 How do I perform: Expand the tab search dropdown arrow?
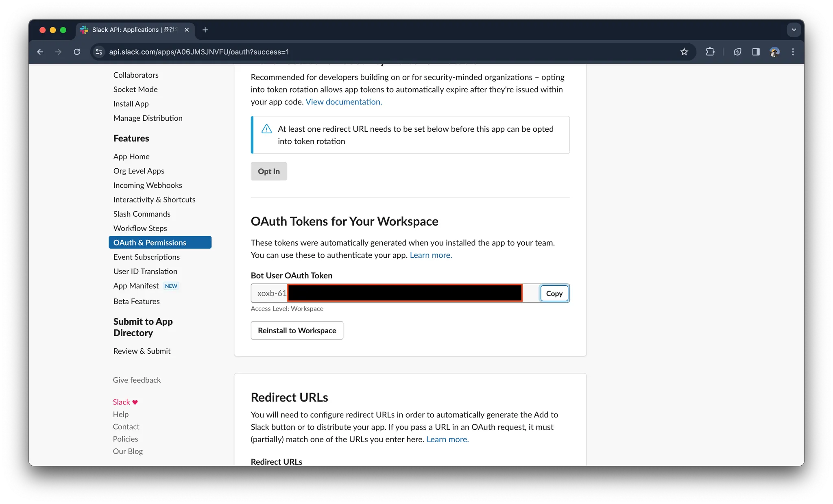pos(794,30)
